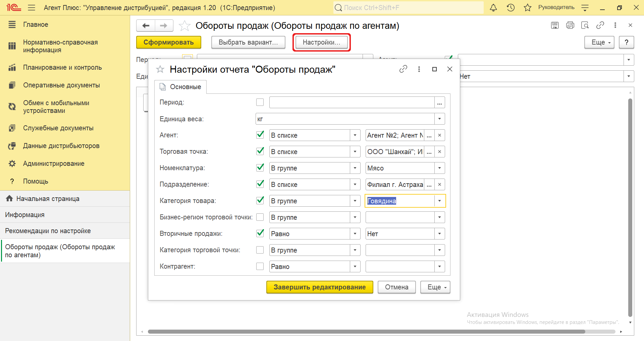
Task: Click the Отмена button
Action: click(x=397, y=287)
